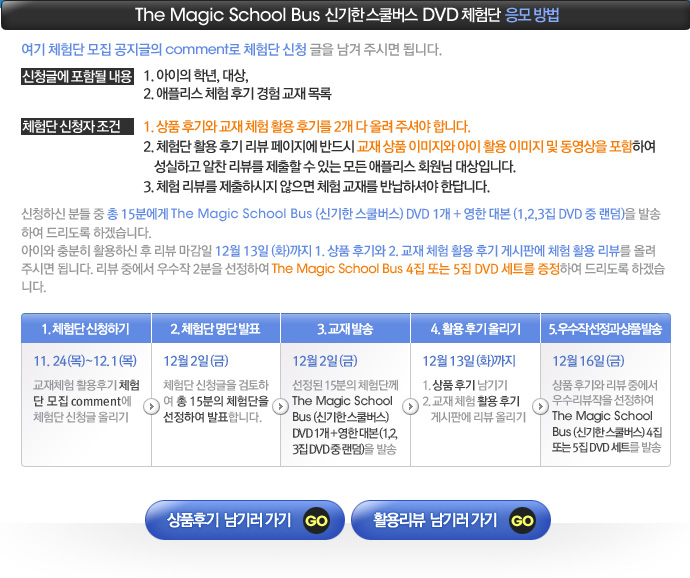
Task: Click the 체험단 신청자 조건 black label
Action: [71, 126]
